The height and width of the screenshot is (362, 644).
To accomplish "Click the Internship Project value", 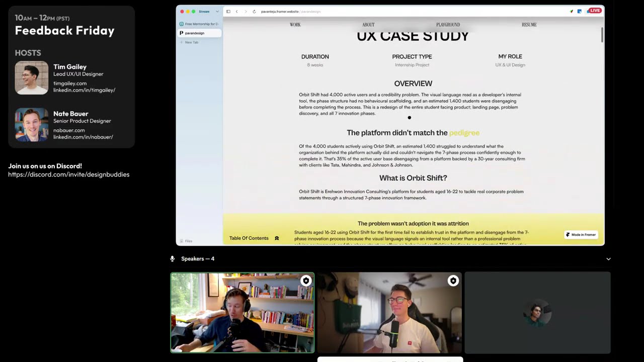I will pyautogui.click(x=412, y=65).
